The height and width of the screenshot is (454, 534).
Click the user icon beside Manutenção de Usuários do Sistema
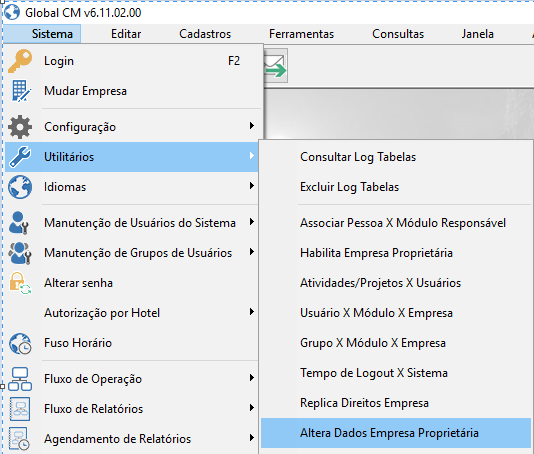pos(19,223)
